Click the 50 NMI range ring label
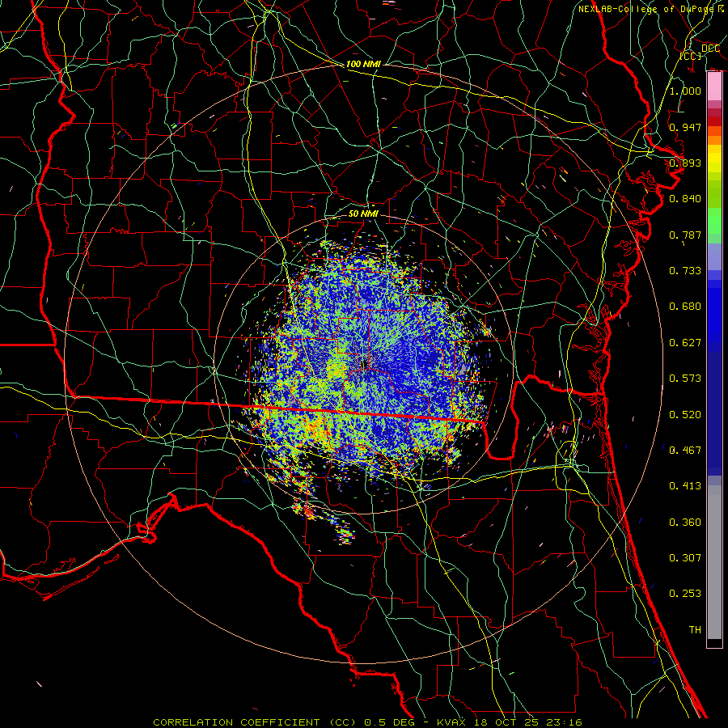 point(363,214)
